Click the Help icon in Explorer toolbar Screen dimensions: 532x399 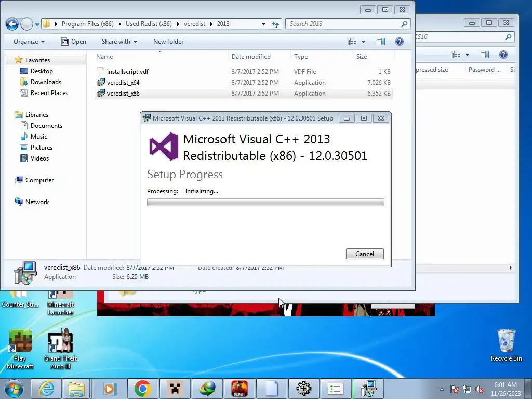coord(400,42)
